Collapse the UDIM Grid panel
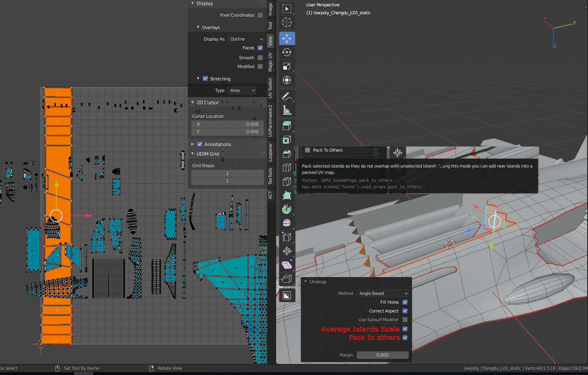This screenshot has width=588, height=375. [193, 154]
